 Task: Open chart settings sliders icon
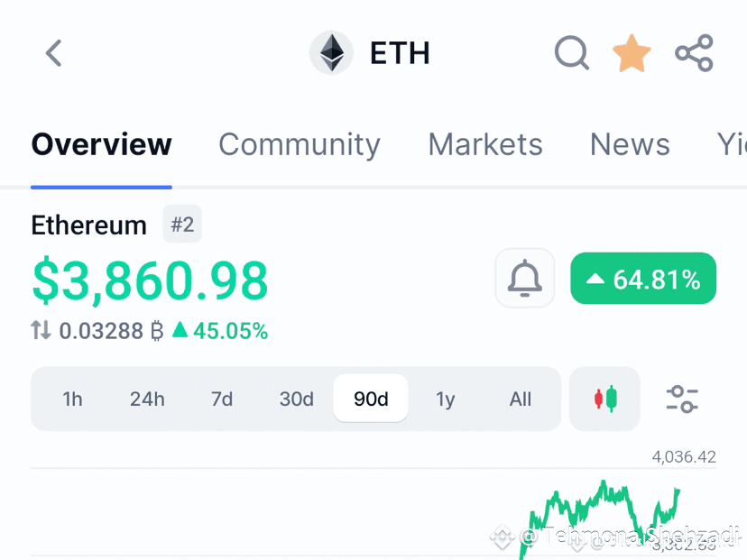(x=682, y=399)
